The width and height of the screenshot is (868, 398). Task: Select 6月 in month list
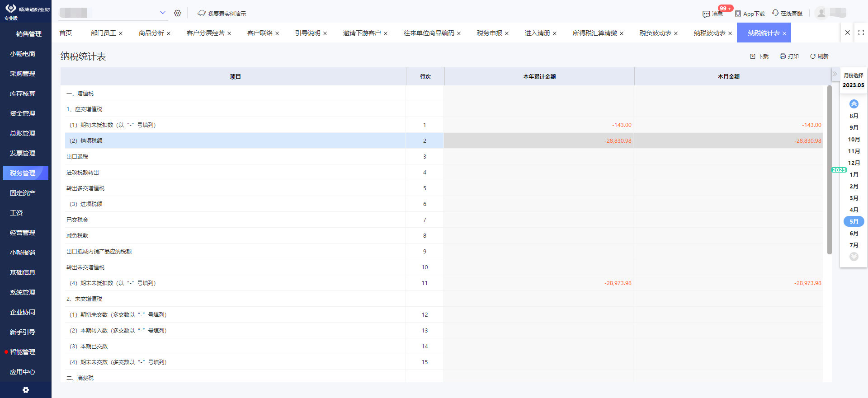coord(854,234)
